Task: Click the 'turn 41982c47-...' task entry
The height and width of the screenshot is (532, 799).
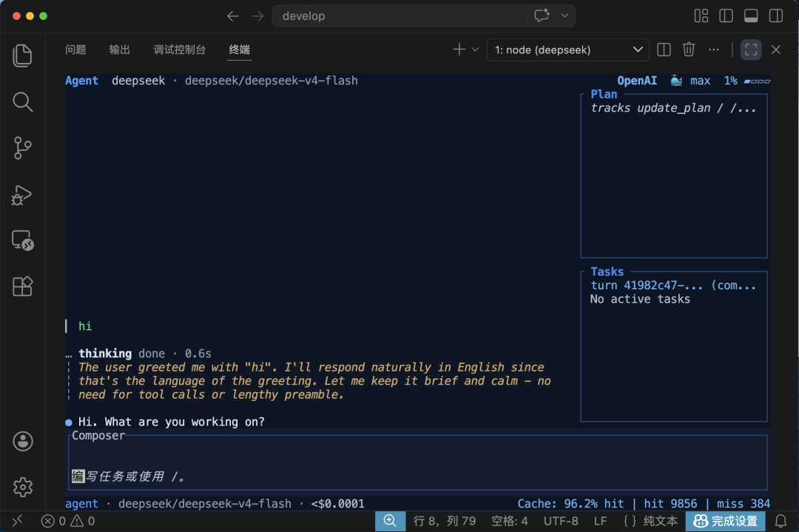Action: (x=673, y=286)
